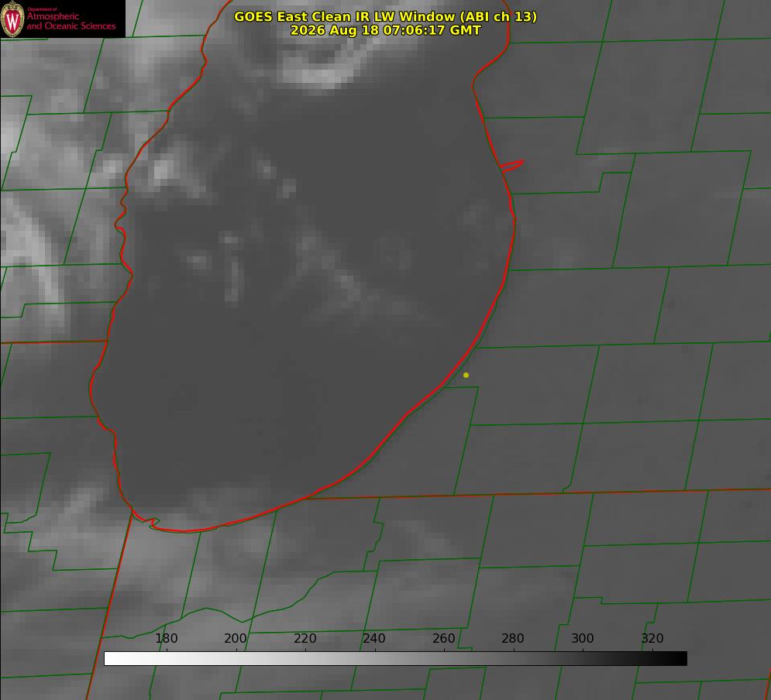Click the 240 colorbar tick label
Viewport: 771px width, 700px height.
coord(374,638)
